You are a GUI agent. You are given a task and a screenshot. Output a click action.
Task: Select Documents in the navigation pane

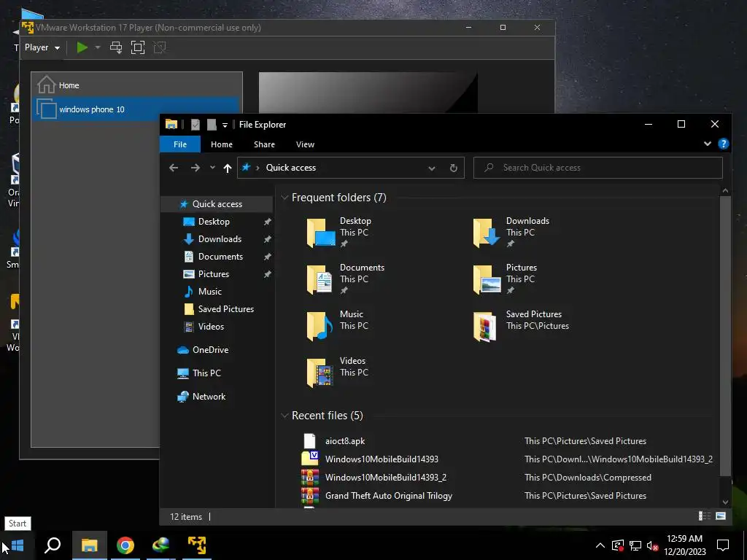(220, 256)
